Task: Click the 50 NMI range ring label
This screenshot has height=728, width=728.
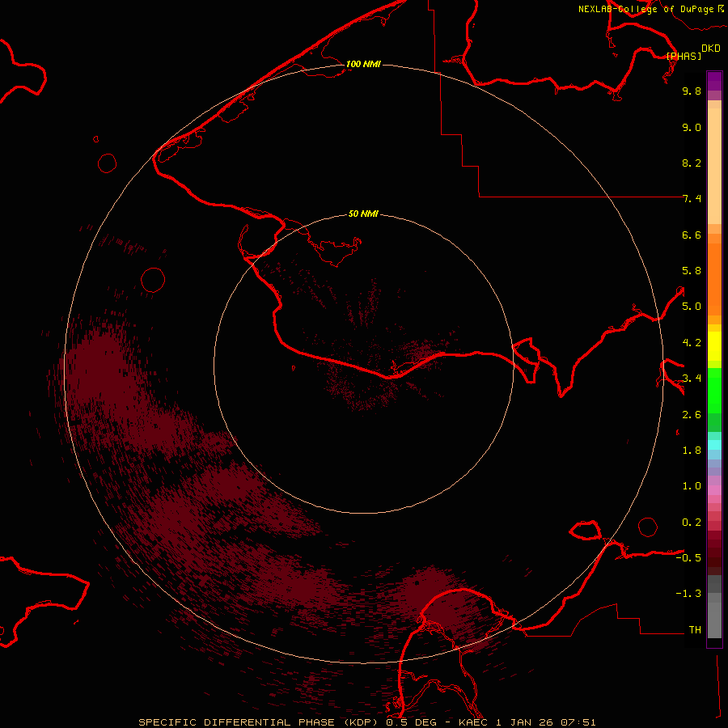Action: 363,214
